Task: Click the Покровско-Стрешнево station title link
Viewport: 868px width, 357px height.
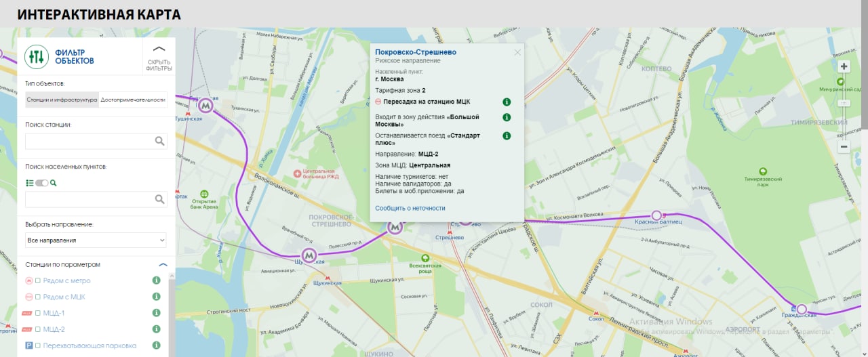Action: click(x=416, y=52)
